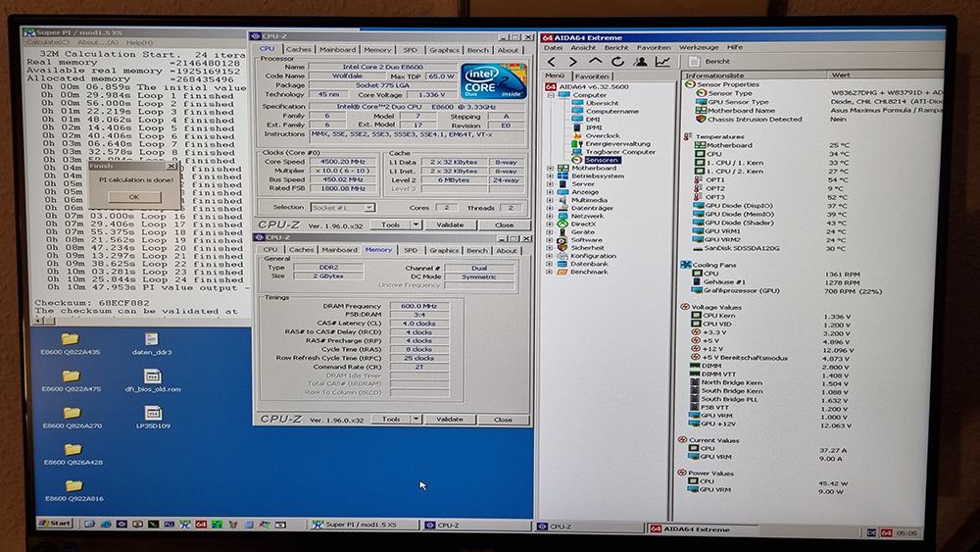
Task: Select the AIDA64 v6.32.5600 root node
Action: point(587,87)
